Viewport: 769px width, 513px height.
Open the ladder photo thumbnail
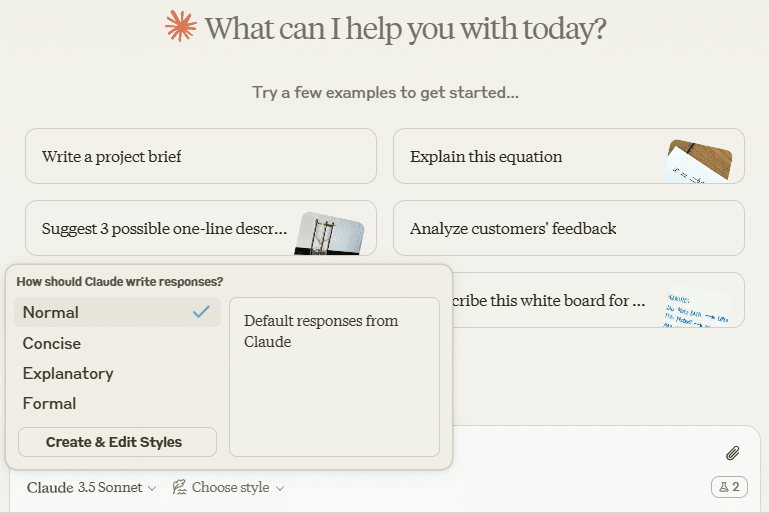330,233
